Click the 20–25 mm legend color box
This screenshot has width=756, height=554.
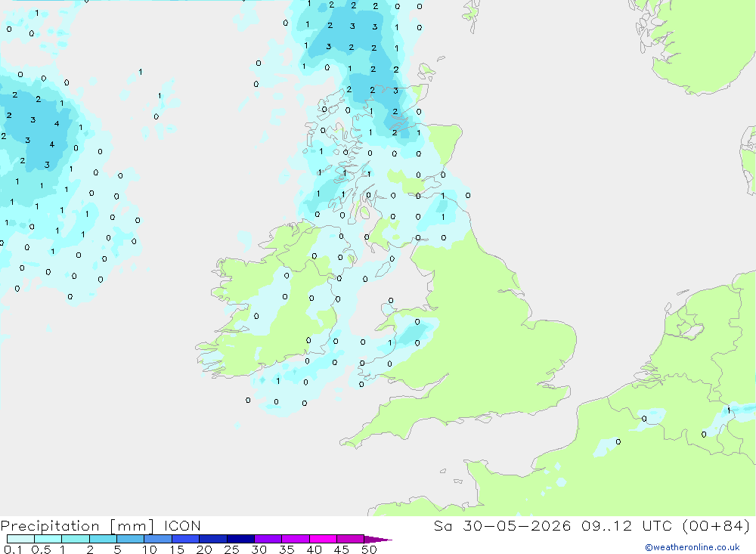212,539
